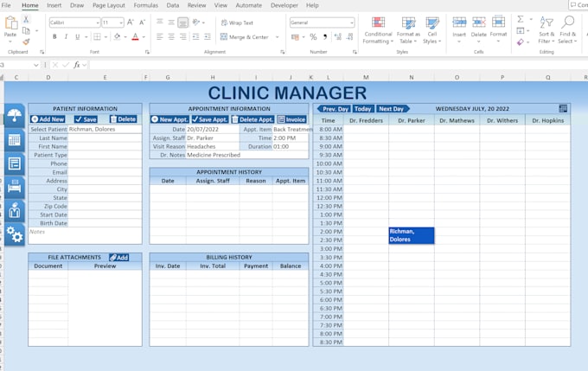Click the umbrella sidebar icon
Screen dimensions: 588x371
click(14, 116)
